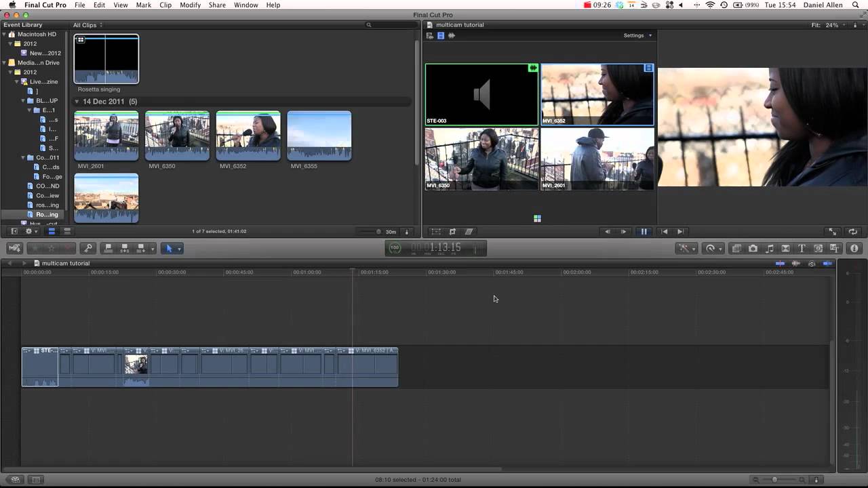This screenshot has width=868, height=488.
Task: Adjust the clip duration 30m slider
Action: 378,231
